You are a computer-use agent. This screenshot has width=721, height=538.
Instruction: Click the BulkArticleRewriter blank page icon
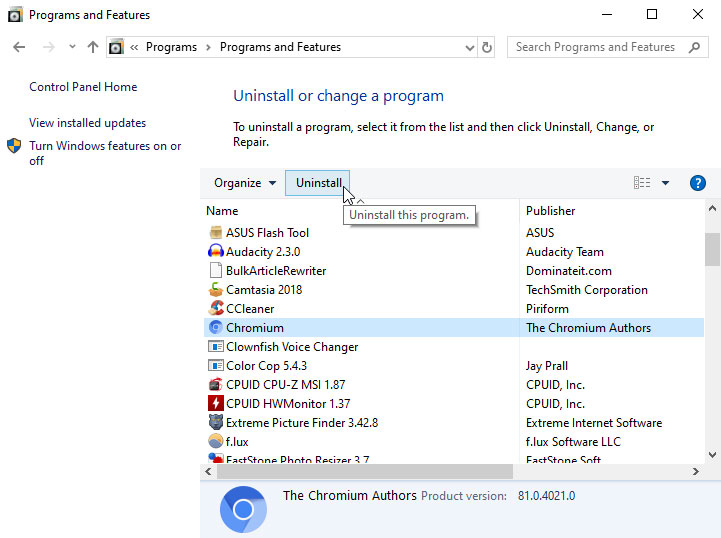click(215, 270)
